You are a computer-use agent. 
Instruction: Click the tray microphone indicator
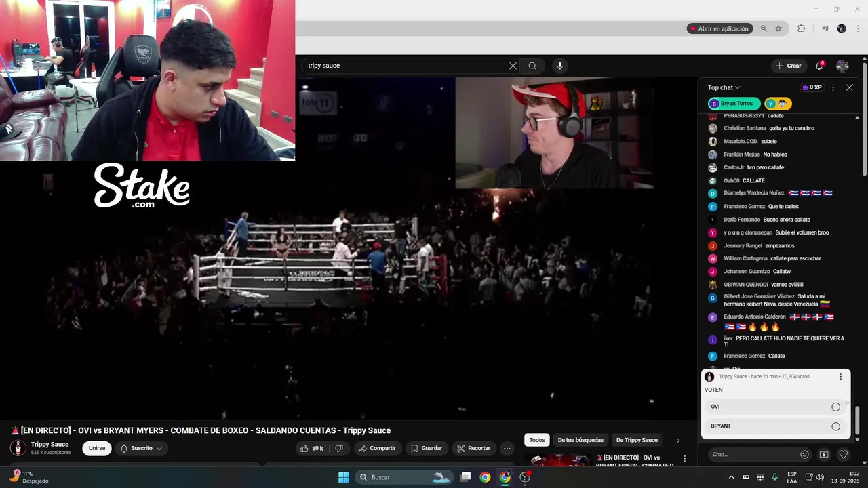coord(774,477)
